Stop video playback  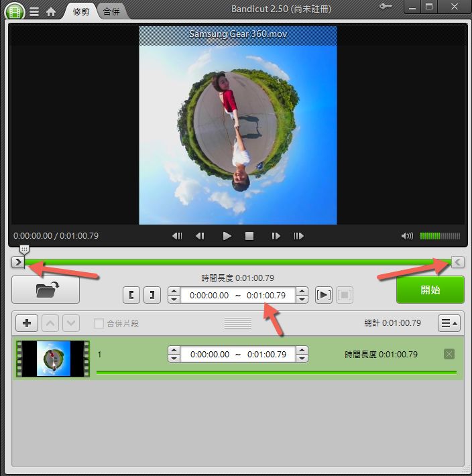[x=249, y=236]
